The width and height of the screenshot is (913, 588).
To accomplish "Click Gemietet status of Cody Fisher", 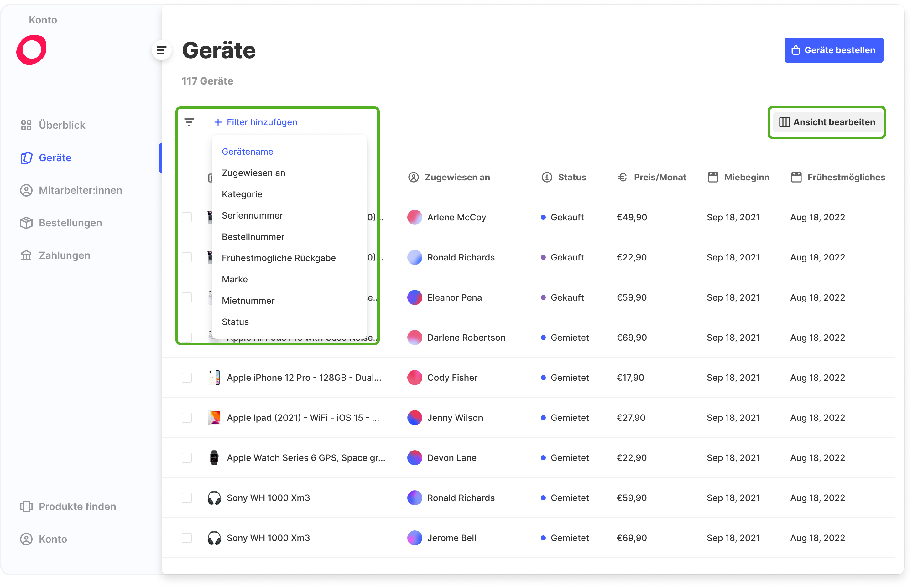I will coord(565,378).
